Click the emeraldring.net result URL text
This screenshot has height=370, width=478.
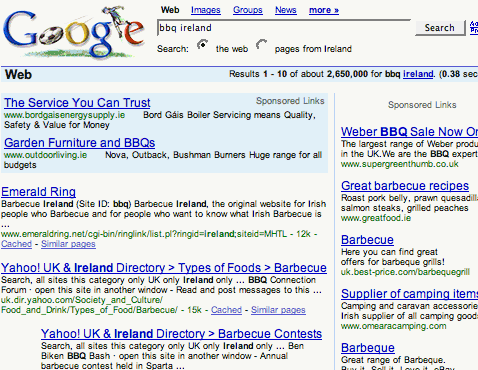coord(144,234)
